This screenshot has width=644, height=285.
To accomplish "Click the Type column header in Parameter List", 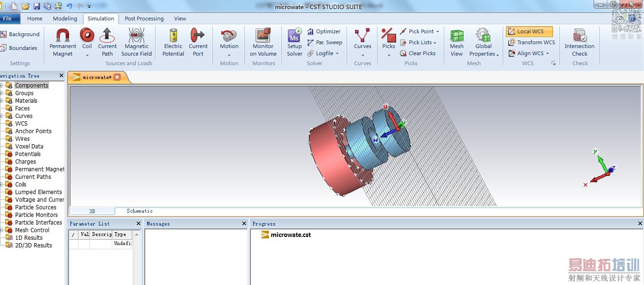I will [122, 234].
